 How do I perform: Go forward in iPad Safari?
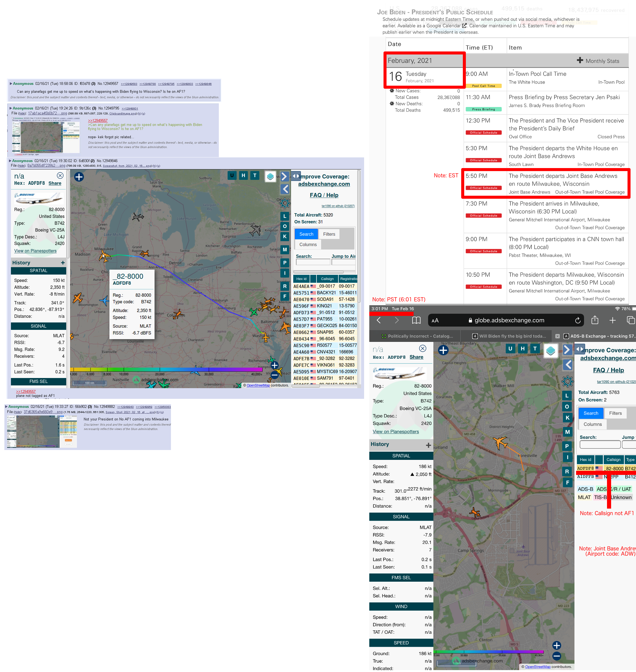(397, 320)
